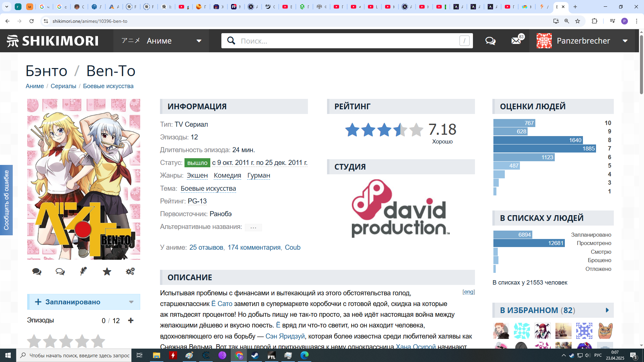The image size is (644, 362).
Task: Open the Windows notification center icon
Action: pos(634,355)
